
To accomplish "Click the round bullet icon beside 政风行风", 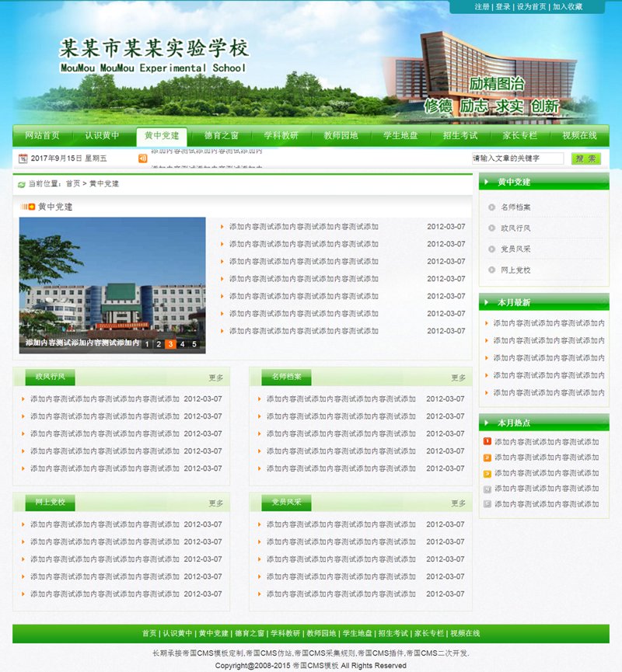I will [x=491, y=228].
